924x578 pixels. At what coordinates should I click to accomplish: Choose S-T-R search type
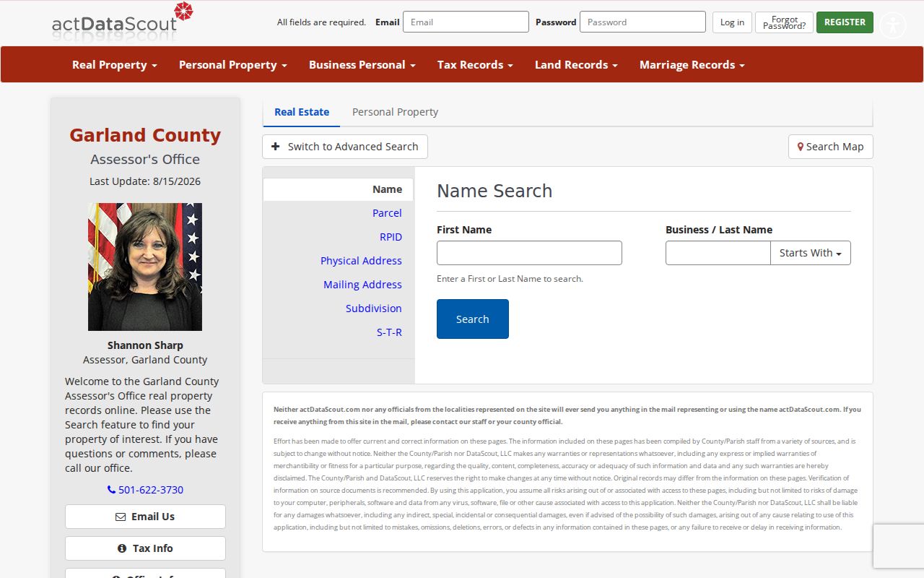[x=389, y=332]
